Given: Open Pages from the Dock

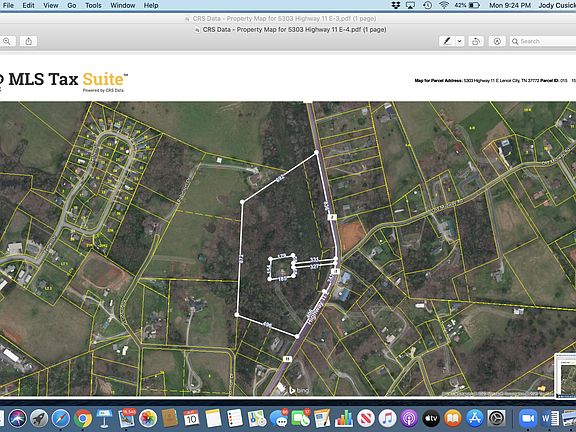Looking at the screenshot, I should [x=322, y=418].
